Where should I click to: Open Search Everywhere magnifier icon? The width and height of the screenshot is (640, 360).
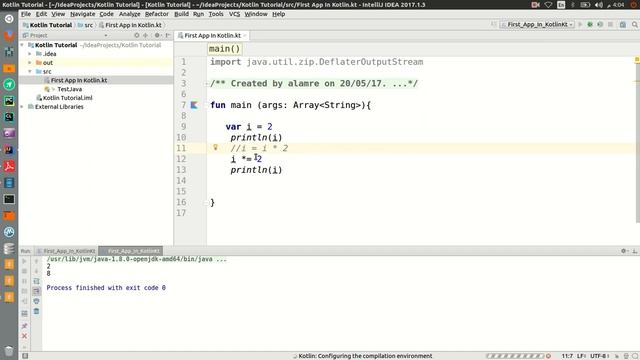click(x=635, y=24)
